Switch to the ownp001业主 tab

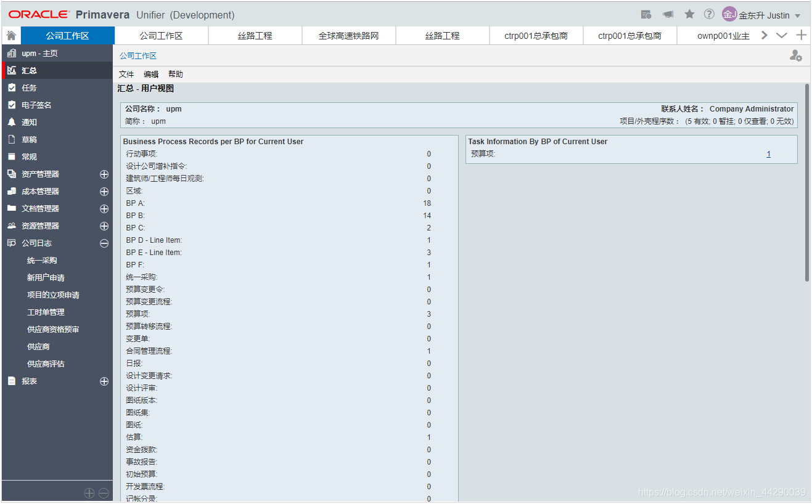(723, 36)
